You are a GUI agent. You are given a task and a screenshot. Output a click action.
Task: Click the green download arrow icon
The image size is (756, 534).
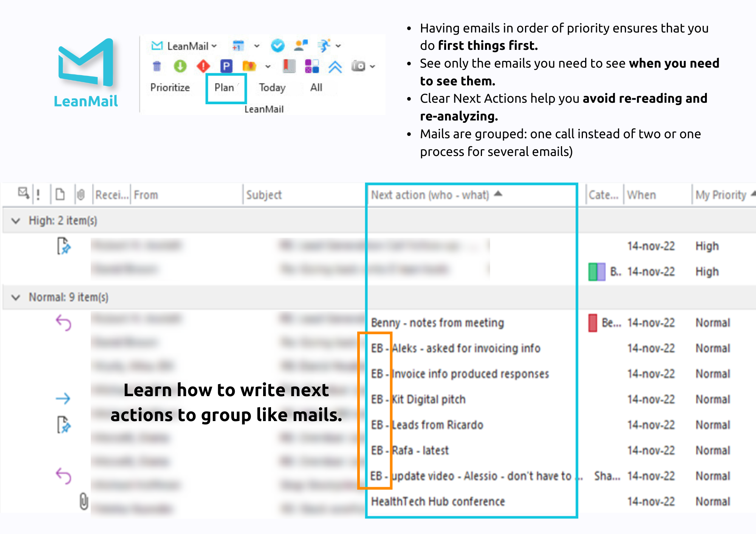pos(180,66)
